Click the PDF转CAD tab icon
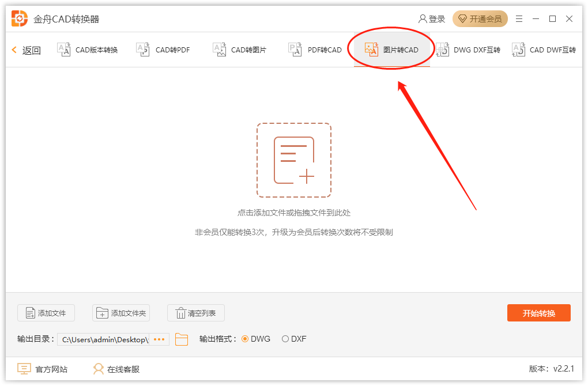 pos(295,50)
